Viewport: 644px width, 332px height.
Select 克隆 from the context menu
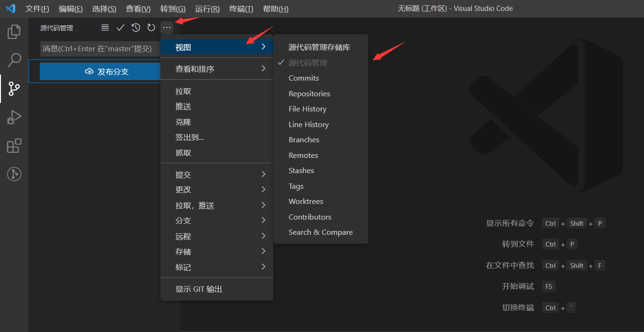[x=217, y=122]
